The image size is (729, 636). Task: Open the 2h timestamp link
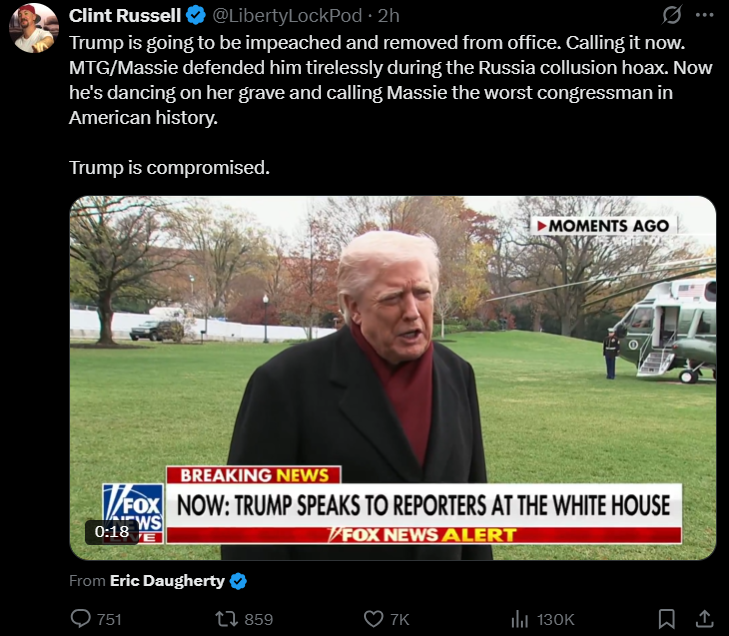point(388,15)
